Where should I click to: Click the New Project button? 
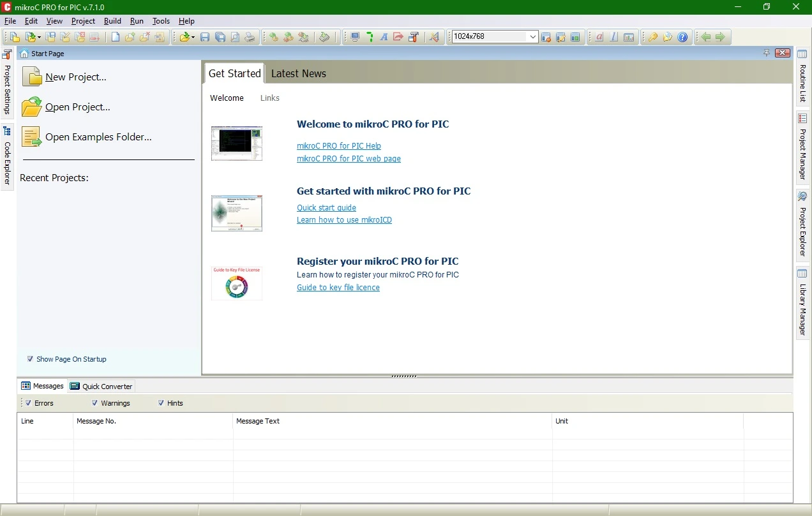(64, 77)
